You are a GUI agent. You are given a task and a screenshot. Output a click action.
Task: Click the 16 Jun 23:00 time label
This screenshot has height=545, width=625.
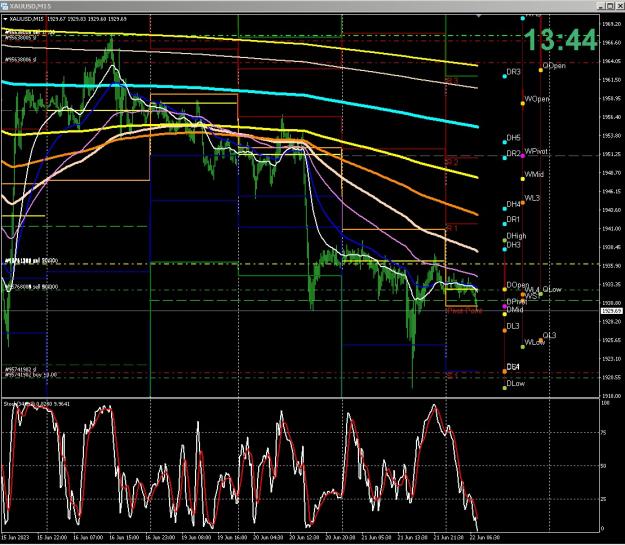(159, 537)
